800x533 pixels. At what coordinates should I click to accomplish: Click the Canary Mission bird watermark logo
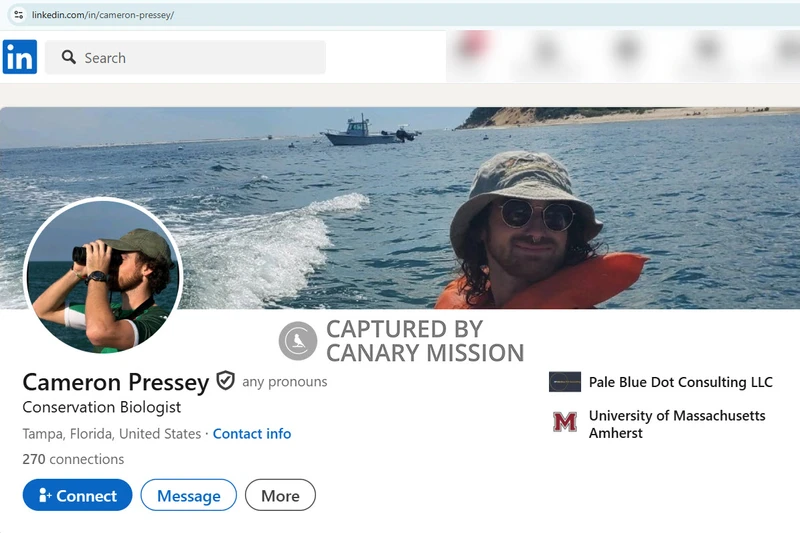tap(298, 341)
